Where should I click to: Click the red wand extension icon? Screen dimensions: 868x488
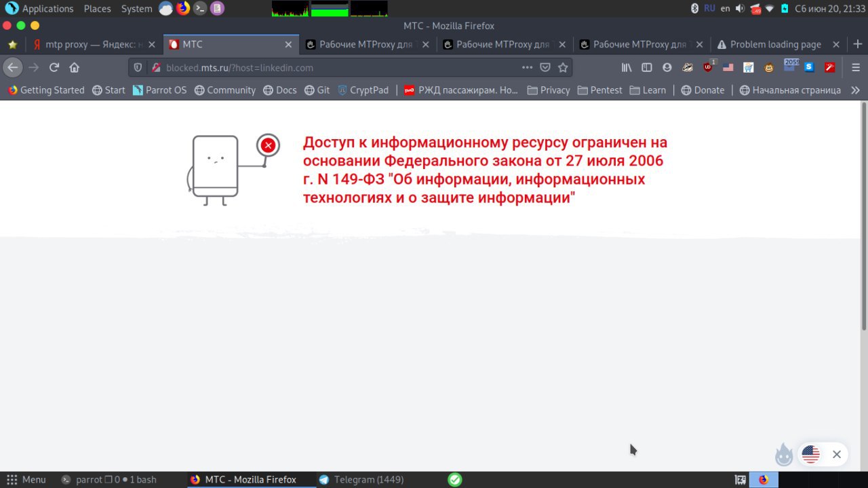click(x=829, y=67)
